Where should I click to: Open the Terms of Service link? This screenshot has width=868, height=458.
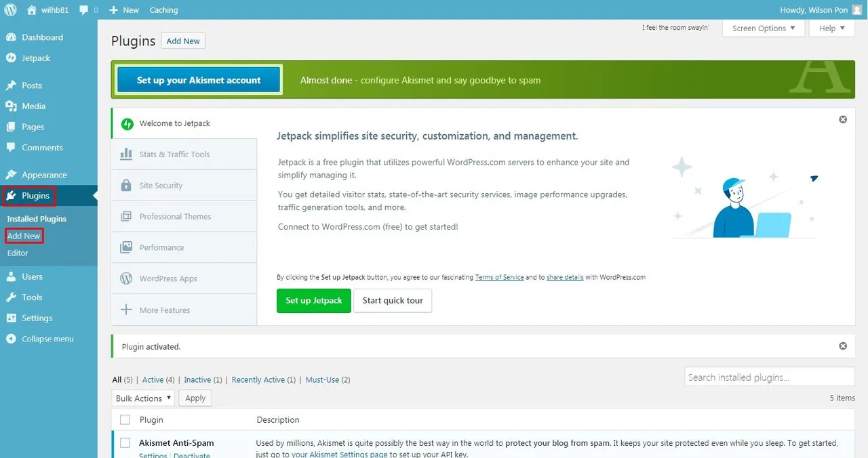click(499, 277)
